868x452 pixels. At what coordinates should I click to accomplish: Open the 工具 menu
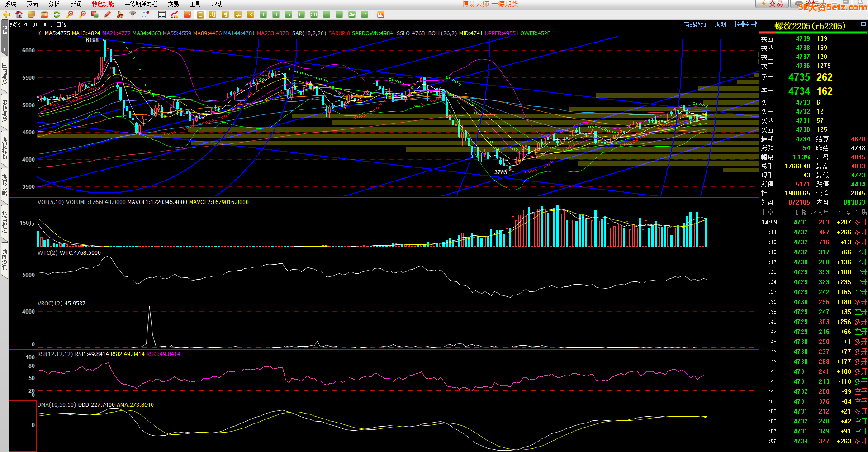pos(195,4)
